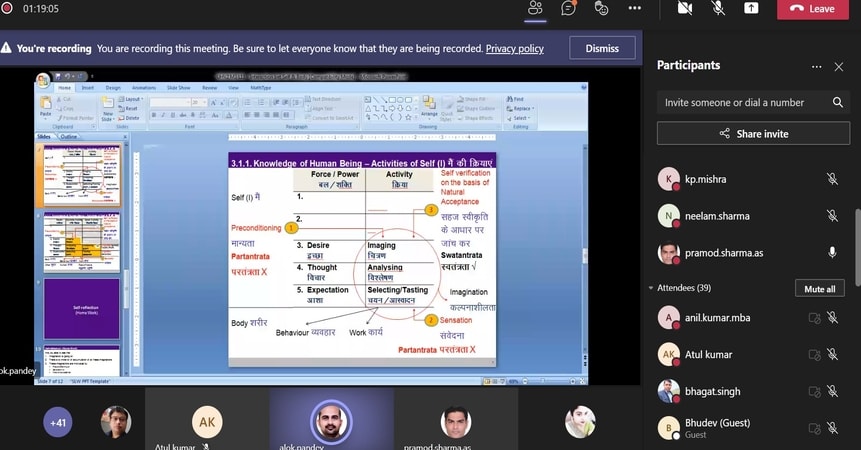Close the Participants panel

point(840,66)
